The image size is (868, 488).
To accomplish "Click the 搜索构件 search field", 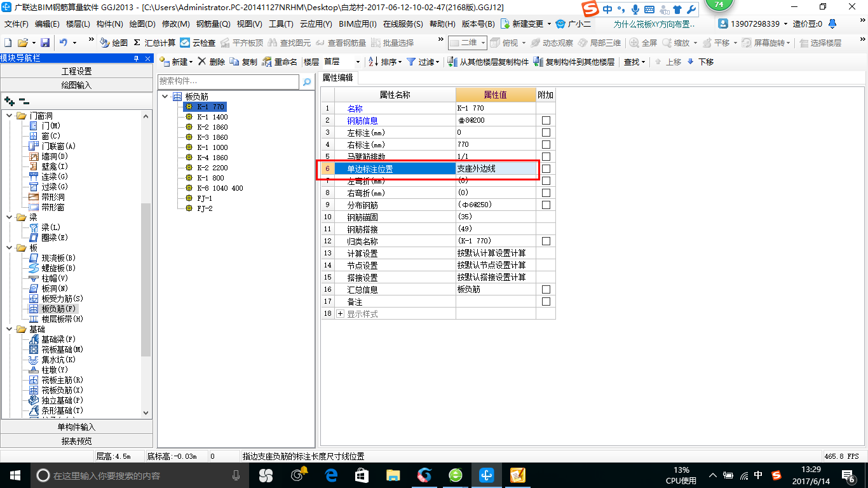I will (228, 81).
